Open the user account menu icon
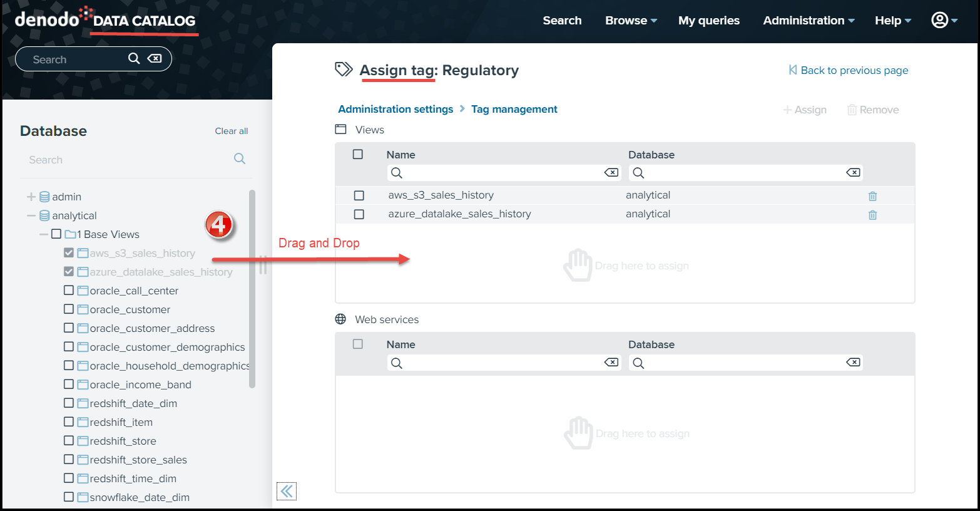The width and height of the screenshot is (980, 511). coord(944,20)
